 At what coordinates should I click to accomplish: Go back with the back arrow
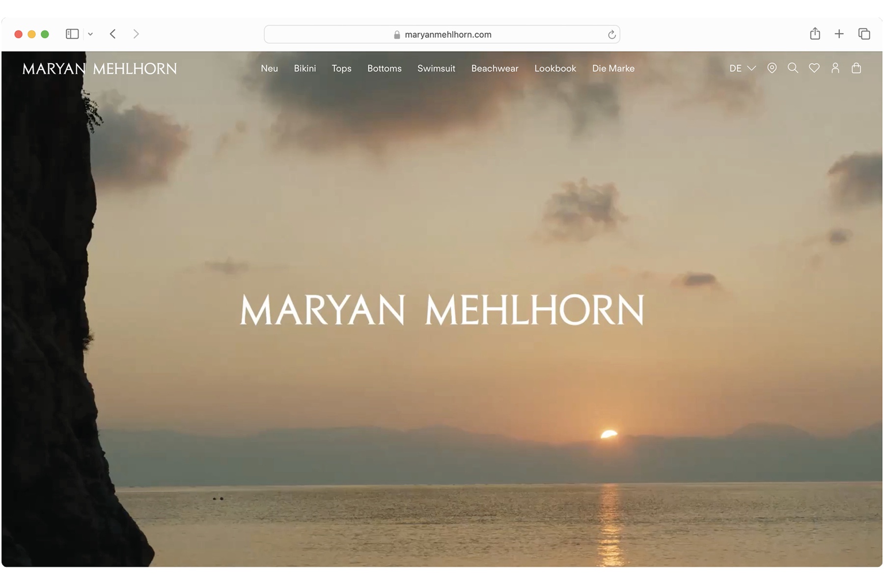point(113,34)
